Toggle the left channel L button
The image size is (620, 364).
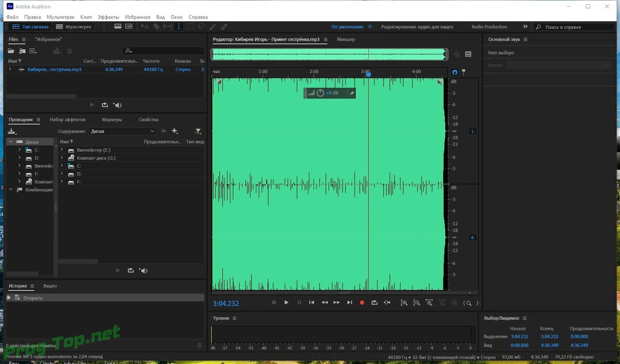[473, 132]
